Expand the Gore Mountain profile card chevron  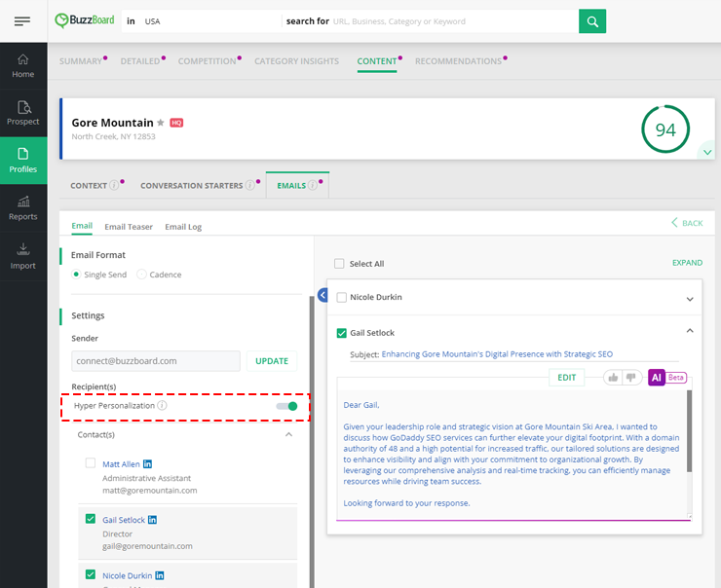point(707,152)
